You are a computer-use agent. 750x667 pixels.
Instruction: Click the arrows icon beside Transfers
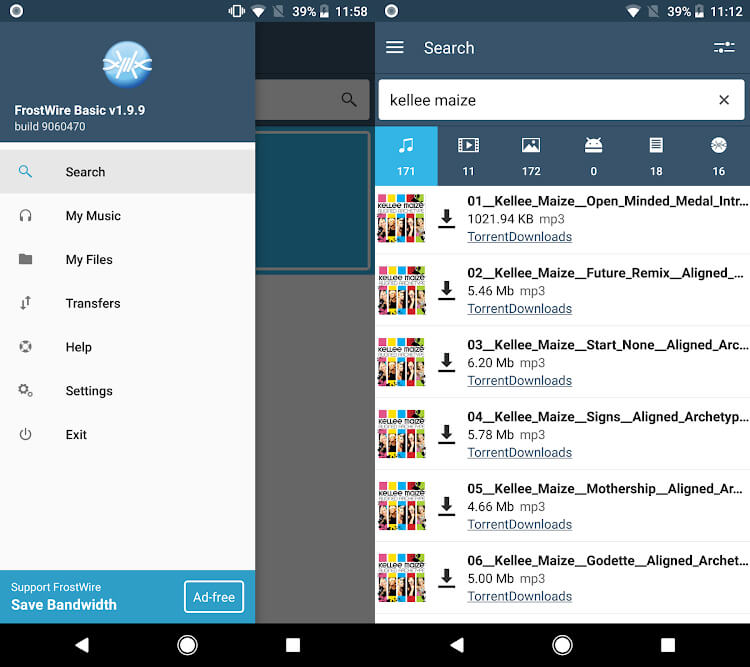tap(25, 303)
